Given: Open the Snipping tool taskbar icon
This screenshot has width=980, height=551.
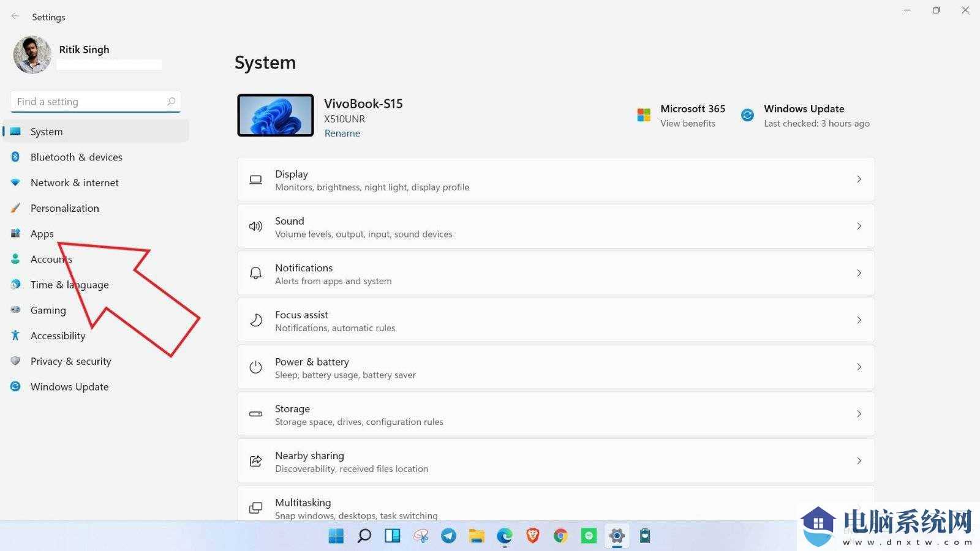Looking at the screenshot, I should 421,536.
